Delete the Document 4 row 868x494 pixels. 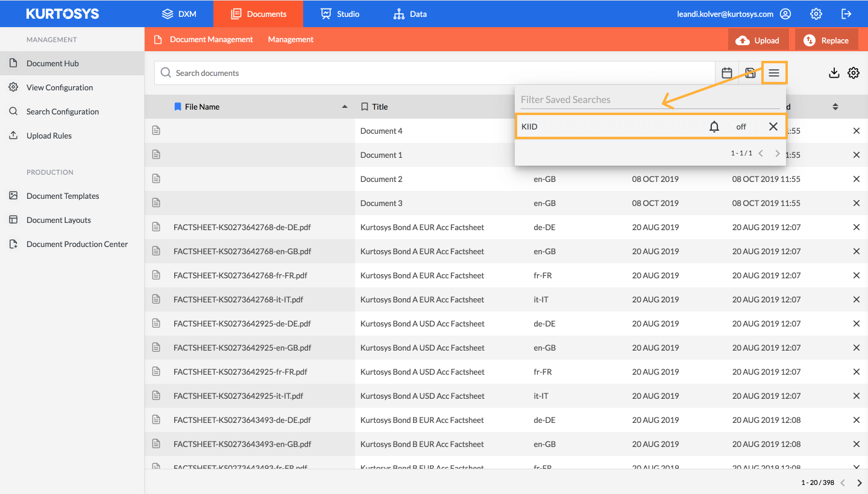tap(857, 131)
